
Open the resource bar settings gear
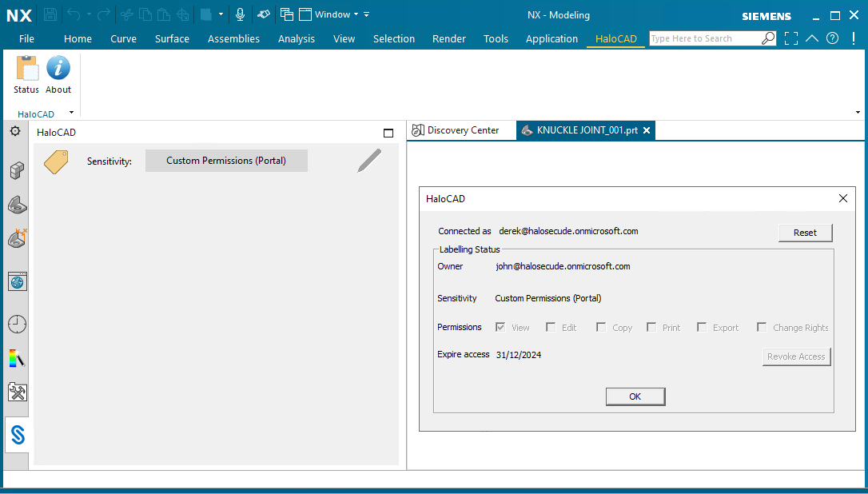15,131
